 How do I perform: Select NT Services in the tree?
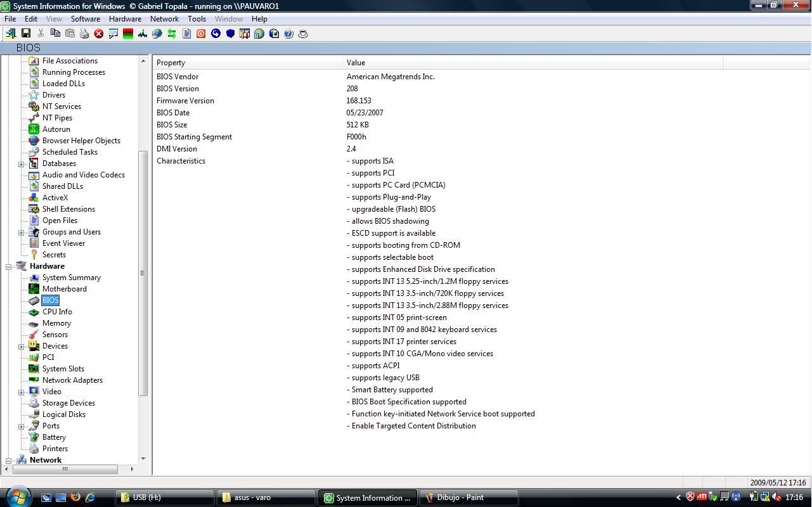tap(61, 106)
